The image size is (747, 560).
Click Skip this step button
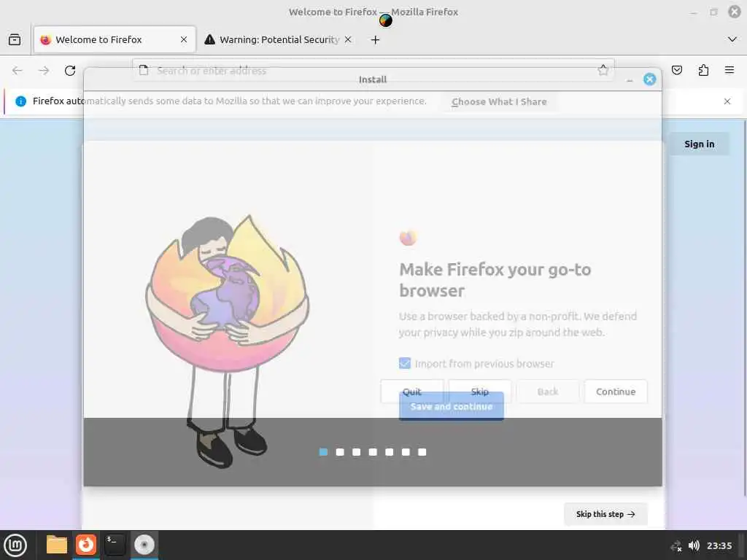click(x=605, y=514)
